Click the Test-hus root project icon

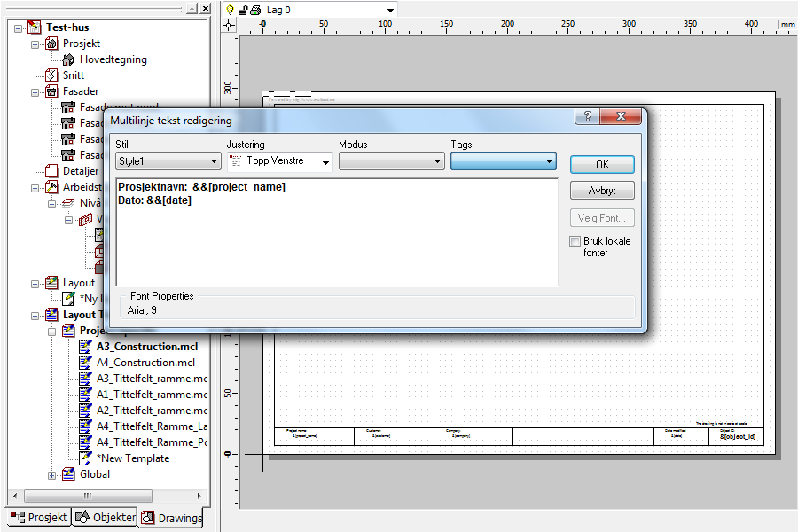[x=34, y=27]
